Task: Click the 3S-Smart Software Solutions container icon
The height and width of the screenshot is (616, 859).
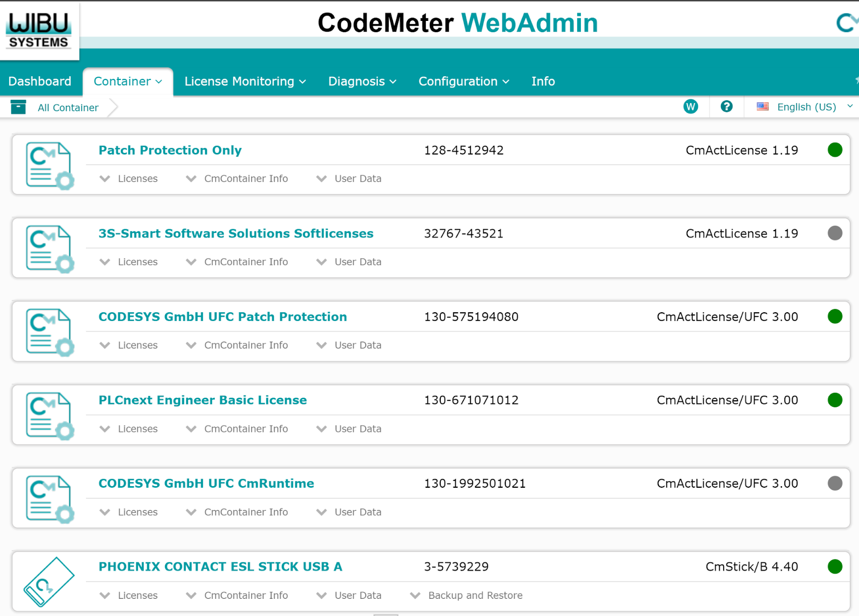Action: tap(49, 248)
